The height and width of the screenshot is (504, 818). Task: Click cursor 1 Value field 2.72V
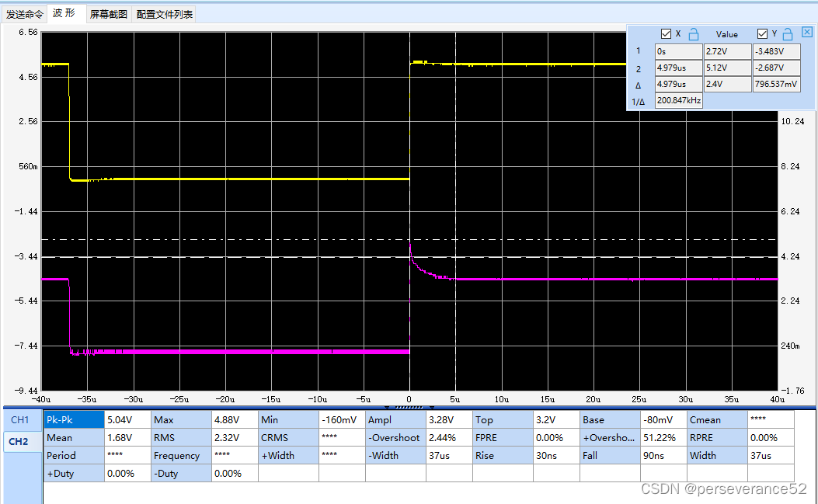728,51
